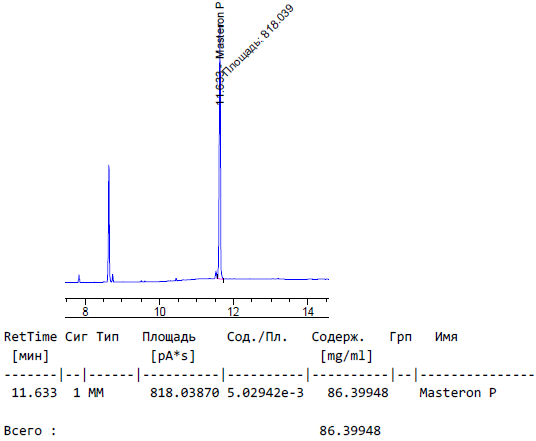Click the Masteron P name in the table
Viewport: 536px width, 441px height.
(458, 392)
